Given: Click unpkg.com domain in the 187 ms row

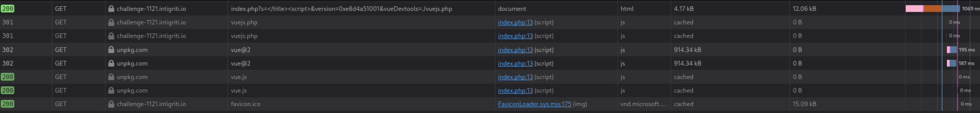Looking at the screenshot, I should 132,63.
